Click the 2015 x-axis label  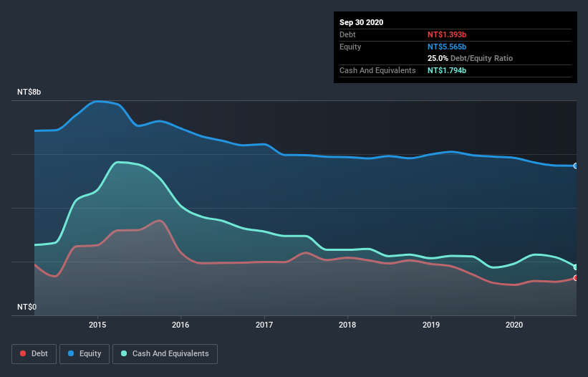click(97, 325)
